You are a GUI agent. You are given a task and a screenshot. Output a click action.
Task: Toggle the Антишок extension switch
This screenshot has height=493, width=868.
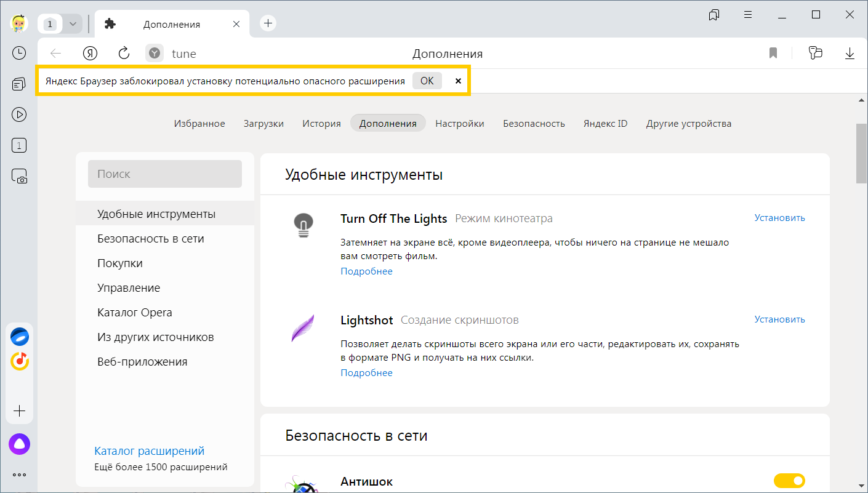point(789,480)
